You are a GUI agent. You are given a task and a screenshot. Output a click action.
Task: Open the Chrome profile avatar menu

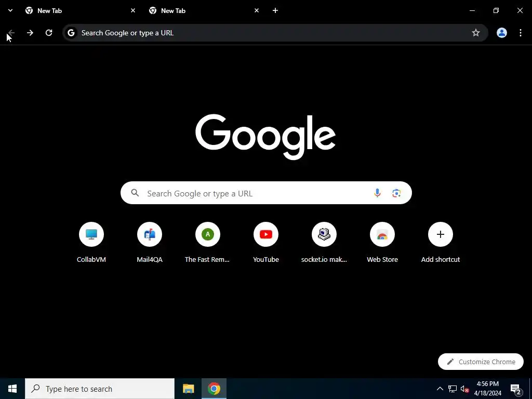501,33
